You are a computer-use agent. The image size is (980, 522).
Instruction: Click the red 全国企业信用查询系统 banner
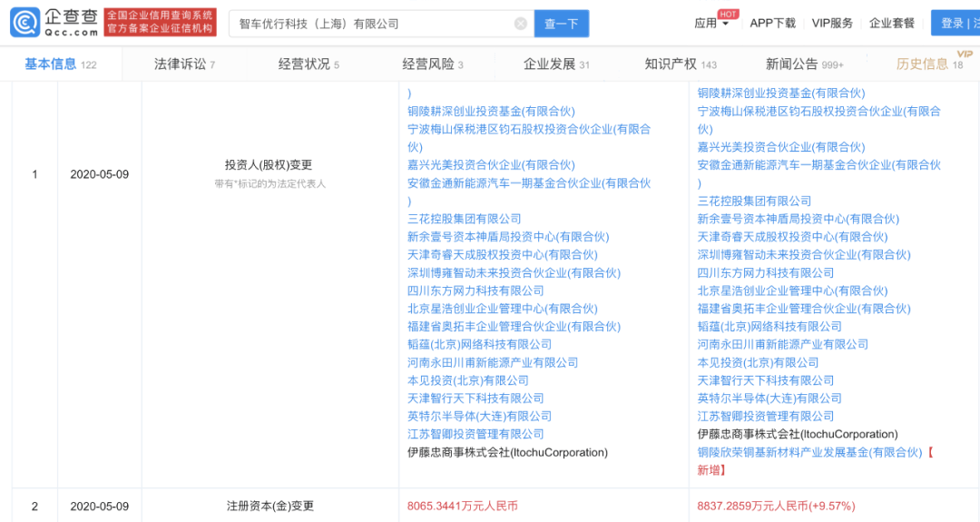pos(160,22)
